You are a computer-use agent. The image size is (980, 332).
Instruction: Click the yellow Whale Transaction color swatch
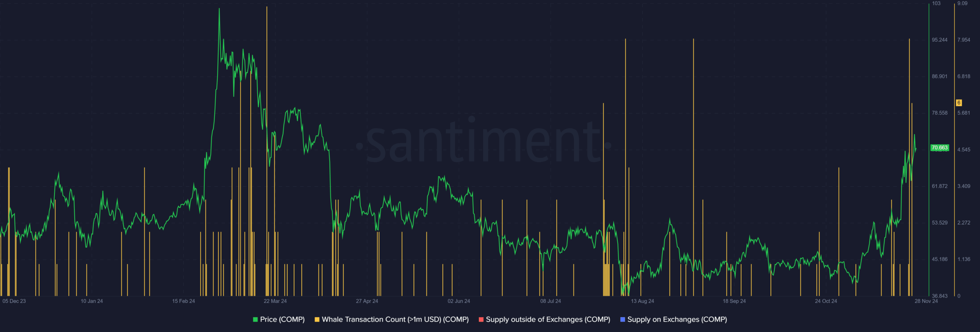[317, 319]
